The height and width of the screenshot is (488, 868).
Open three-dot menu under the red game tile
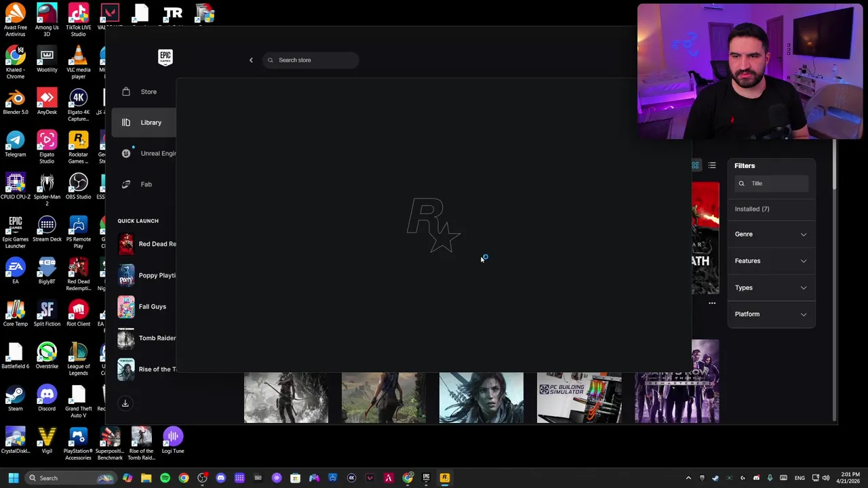[712, 304]
